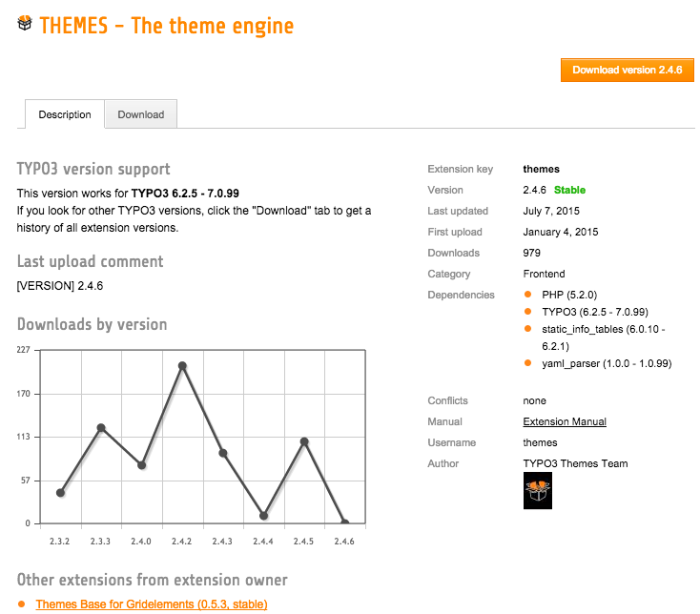Select the 2.4.2 peak data point on chart
Image resolution: width=700 pixels, height=614 pixels.
point(182,366)
